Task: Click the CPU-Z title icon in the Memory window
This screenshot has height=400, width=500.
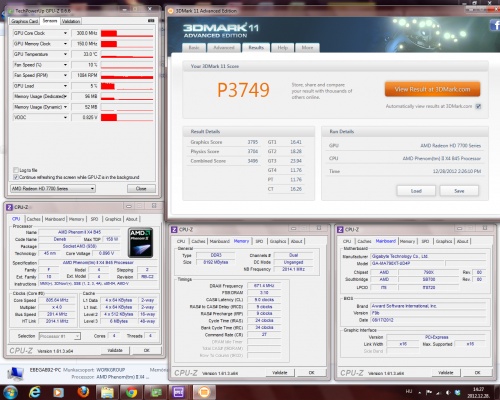Action: coord(174,229)
